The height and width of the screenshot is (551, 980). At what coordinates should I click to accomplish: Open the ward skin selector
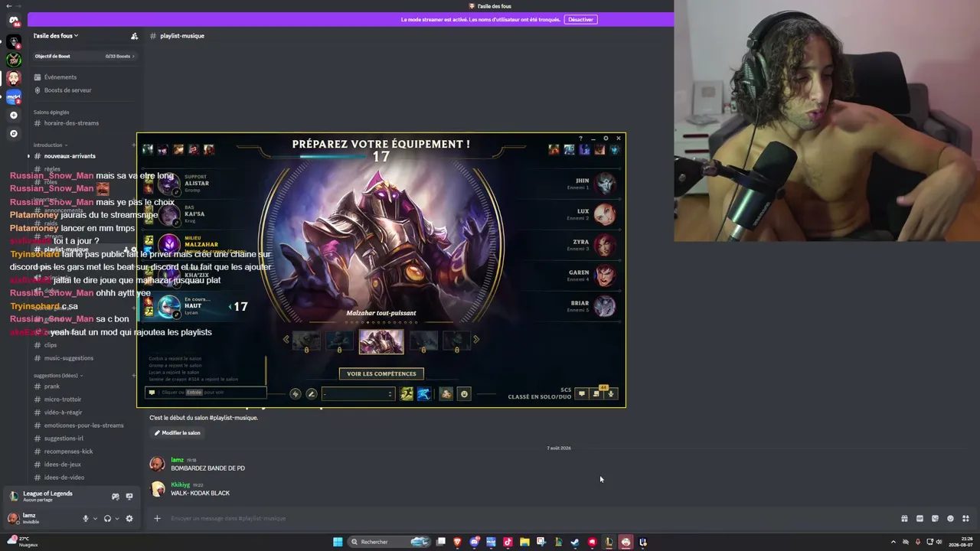(x=446, y=393)
